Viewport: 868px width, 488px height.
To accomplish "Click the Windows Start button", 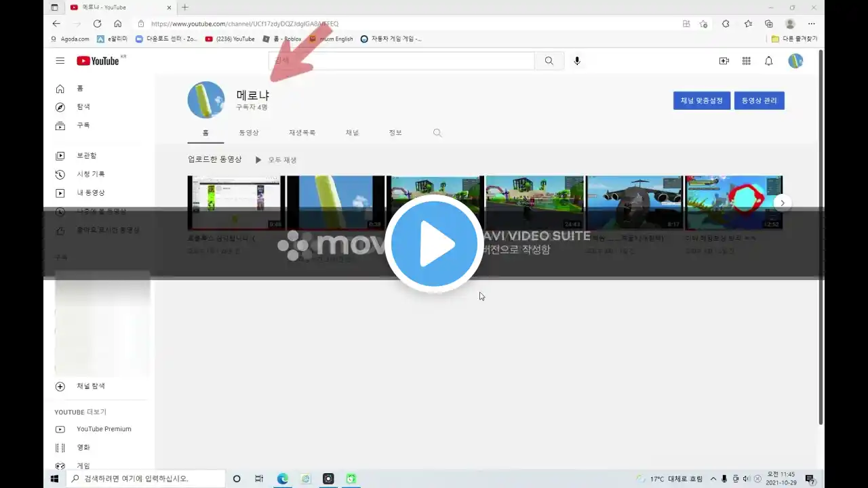I will point(55,479).
